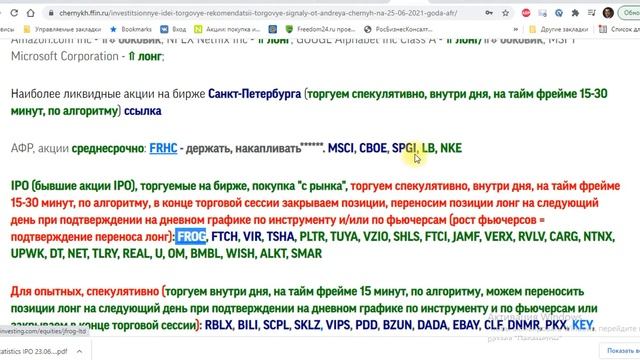Click the SKLZ ticker

pyautogui.click(x=307, y=325)
